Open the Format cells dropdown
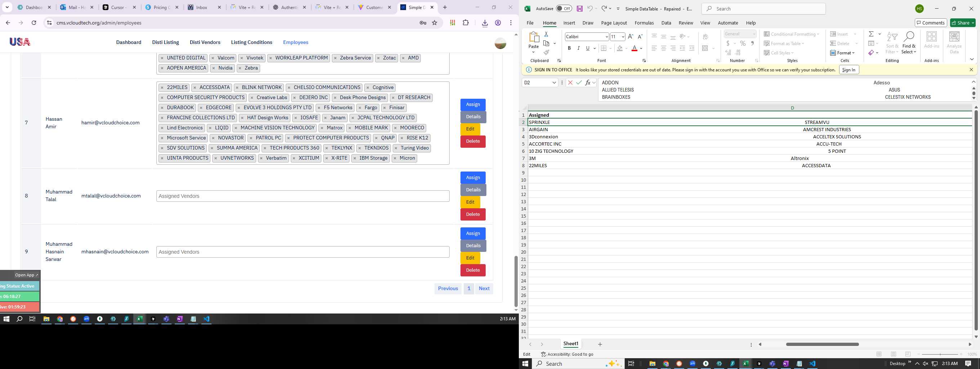The width and height of the screenshot is (980, 369). click(x=842, y=53)
